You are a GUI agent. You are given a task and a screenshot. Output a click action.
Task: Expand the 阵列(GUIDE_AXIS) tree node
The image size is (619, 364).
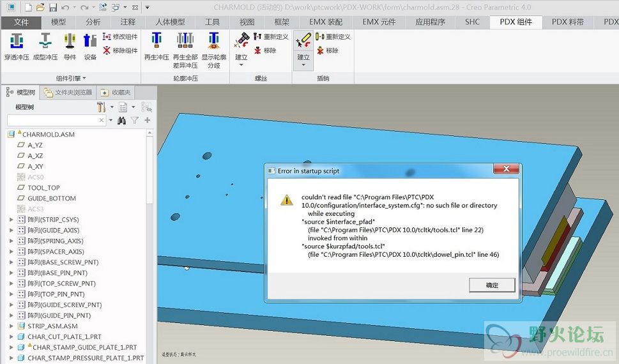[11, 230]
